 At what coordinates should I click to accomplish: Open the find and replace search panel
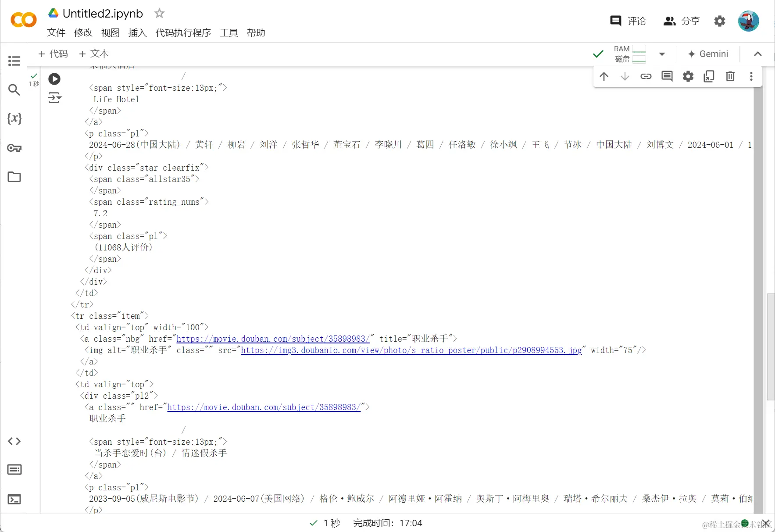tap(14, 90)
